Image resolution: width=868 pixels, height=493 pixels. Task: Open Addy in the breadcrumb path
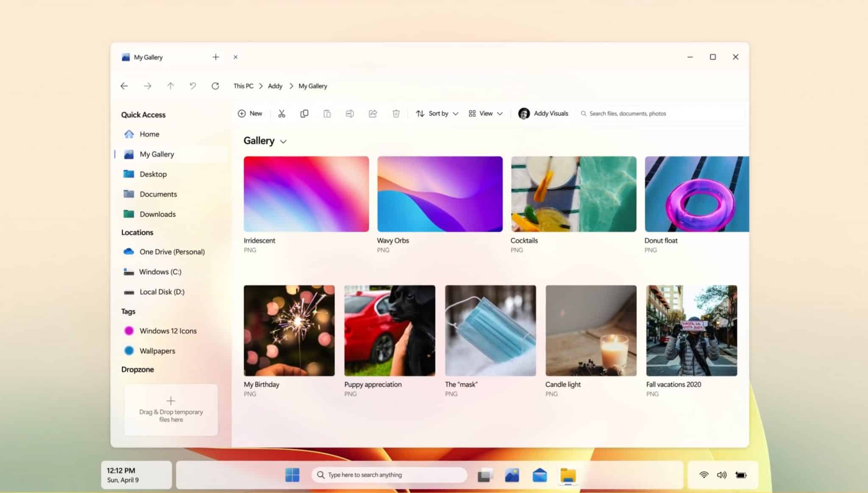(x=275, y=86)
